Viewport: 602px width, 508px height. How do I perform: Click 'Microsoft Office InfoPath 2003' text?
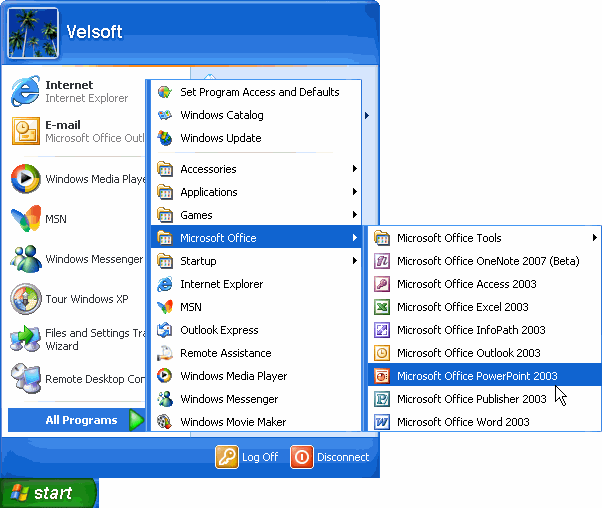pyautogui.click(x=471, y=330)
